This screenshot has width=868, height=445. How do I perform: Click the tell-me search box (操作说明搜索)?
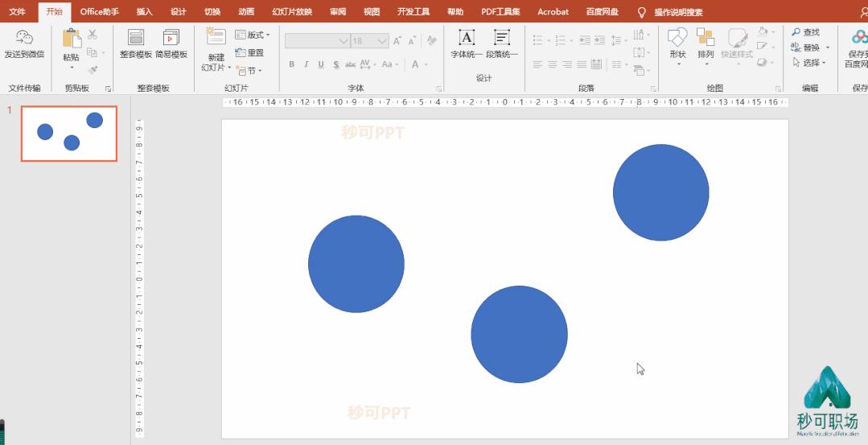point(677,12)
